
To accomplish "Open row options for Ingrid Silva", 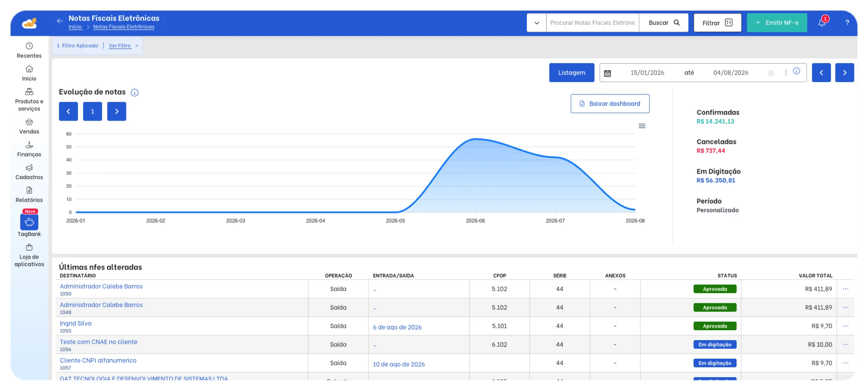I will 845,326.
